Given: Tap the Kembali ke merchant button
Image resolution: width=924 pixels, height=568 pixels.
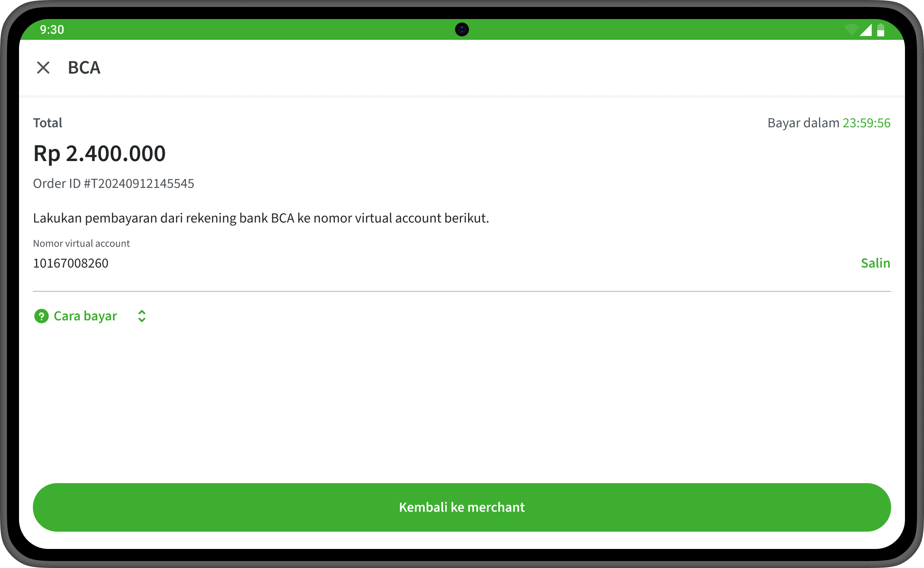Looking at the screenshot, I should point(462,507).
